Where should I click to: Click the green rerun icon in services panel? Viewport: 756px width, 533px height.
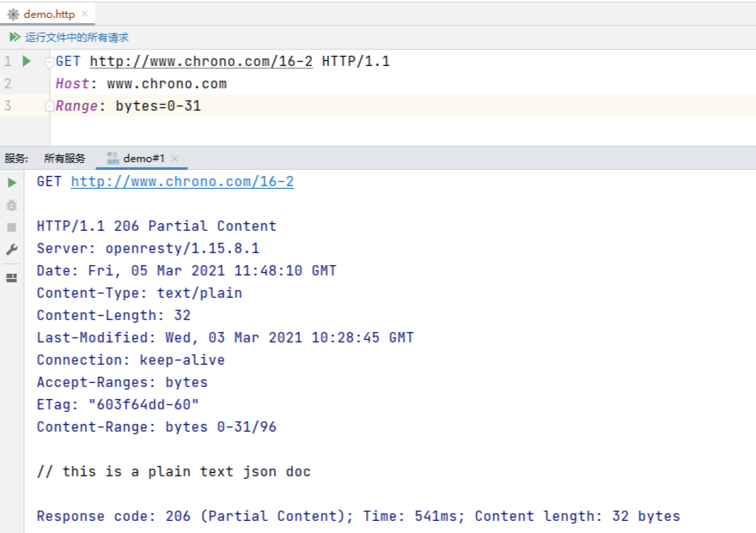point(12,183)
